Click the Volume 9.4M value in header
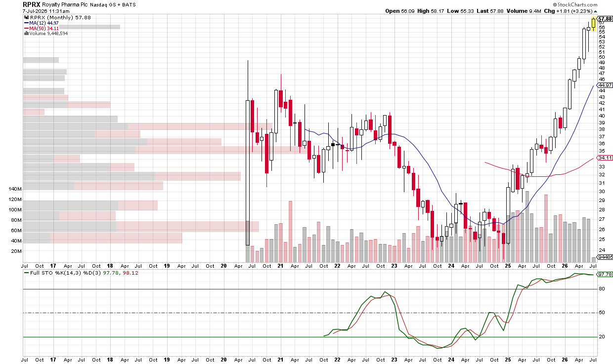 tap(524, 11)
